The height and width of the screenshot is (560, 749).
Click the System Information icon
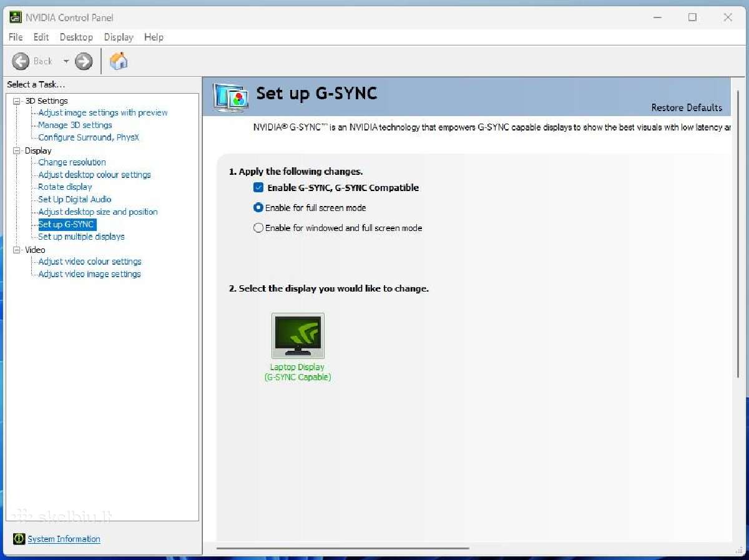(x=19, y=539)
